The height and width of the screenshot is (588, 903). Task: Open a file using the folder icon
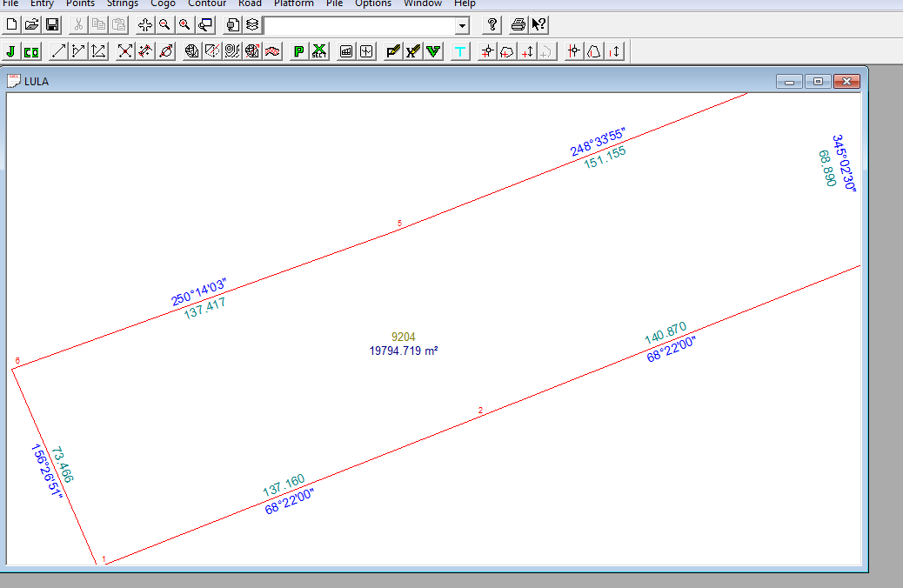pos(31,24)
